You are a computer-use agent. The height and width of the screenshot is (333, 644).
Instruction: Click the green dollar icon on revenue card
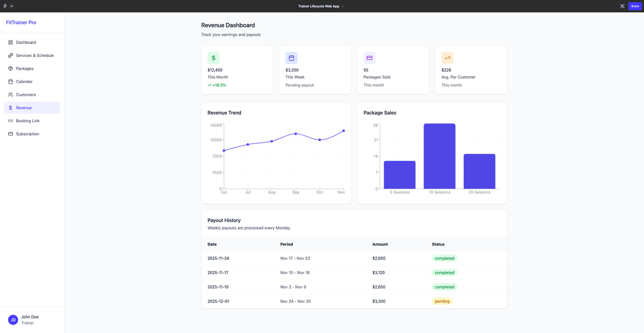click(214, 57)
